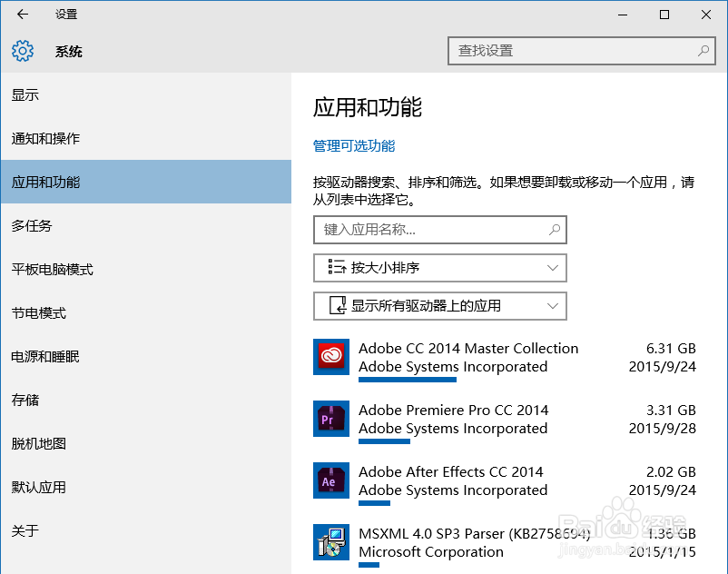
Task: Select the Adobe CC 2014 Master Collection entry
Action: click(505, 360)
